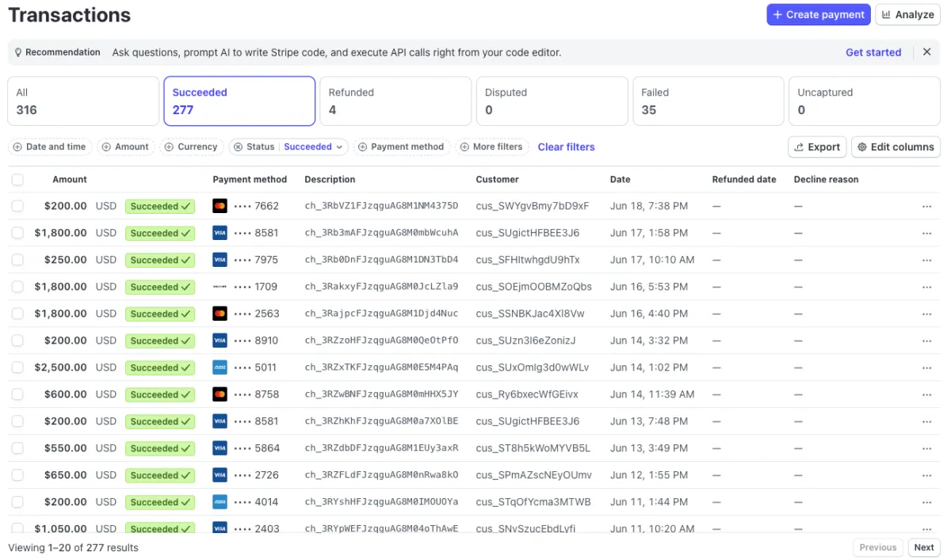The height and width of the screenshot is (560, 951).
Task: Check the box for the $250.00 payment
Action: click(x=17, y=260)
